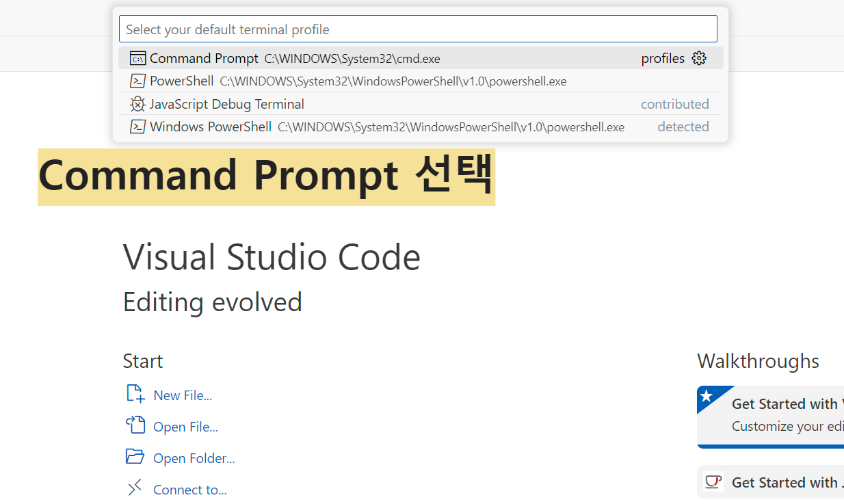Click the 'contributed' label
The image size is (844, 504).
[675, 104]
